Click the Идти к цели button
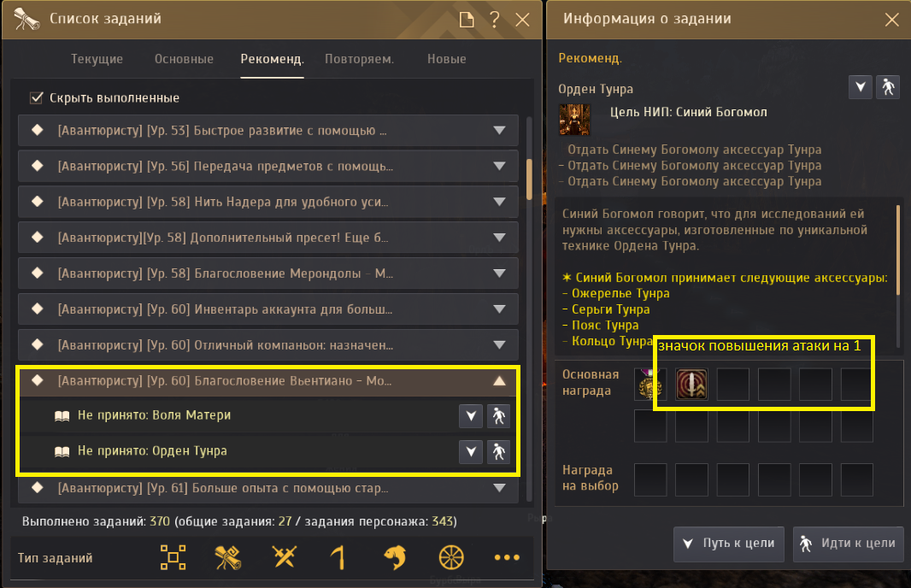Screen dimensions: 911x588 pyautogui.click(x=849, y=544)
